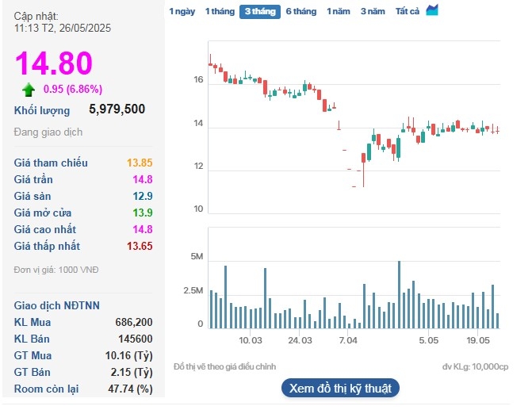Select the active 3 tháng tab

[x=259, y=12]
